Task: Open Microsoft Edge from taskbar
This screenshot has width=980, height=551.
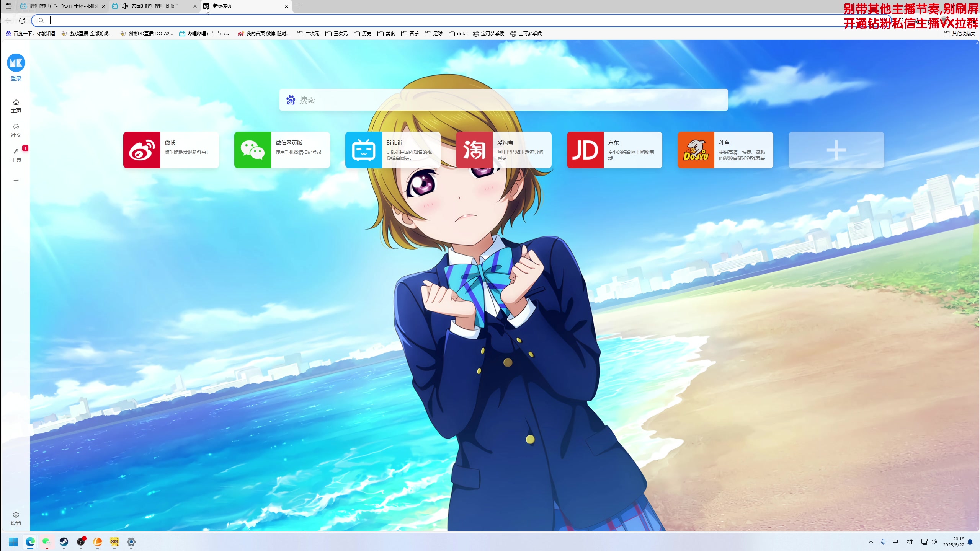Action: click(30, 542)
